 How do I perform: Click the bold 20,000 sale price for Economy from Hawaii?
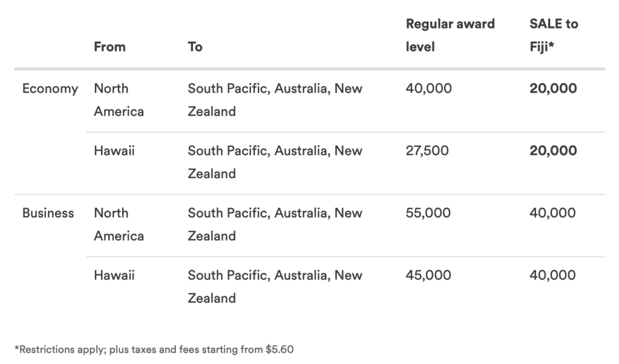(553, 151)
